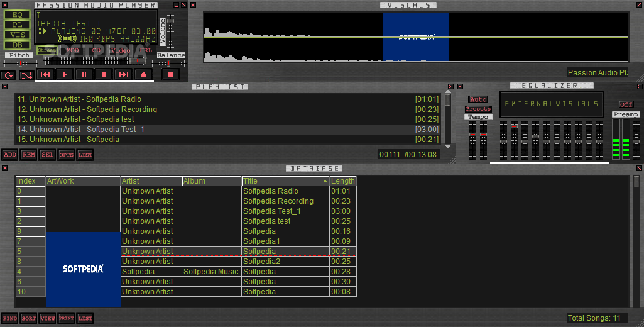
Task: Click the eject button to open files
Action: coord(143,74)
